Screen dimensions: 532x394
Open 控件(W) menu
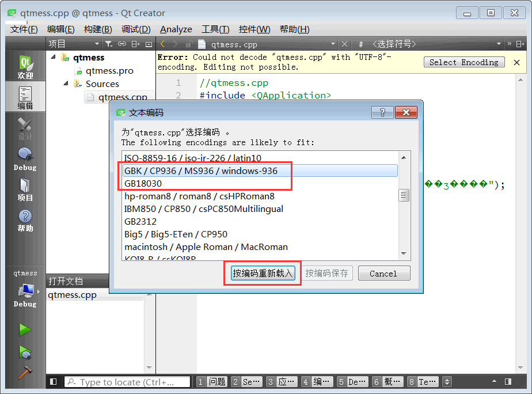(254, 29)
